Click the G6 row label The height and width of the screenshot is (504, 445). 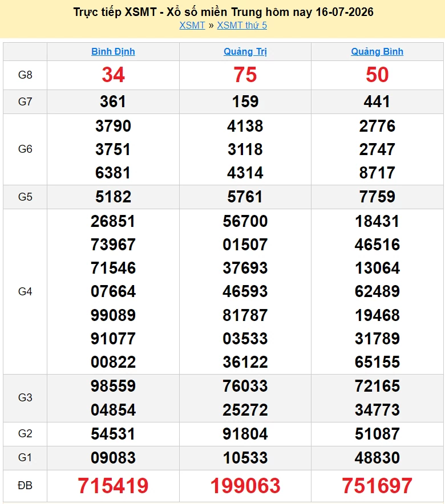pos(25,149)
